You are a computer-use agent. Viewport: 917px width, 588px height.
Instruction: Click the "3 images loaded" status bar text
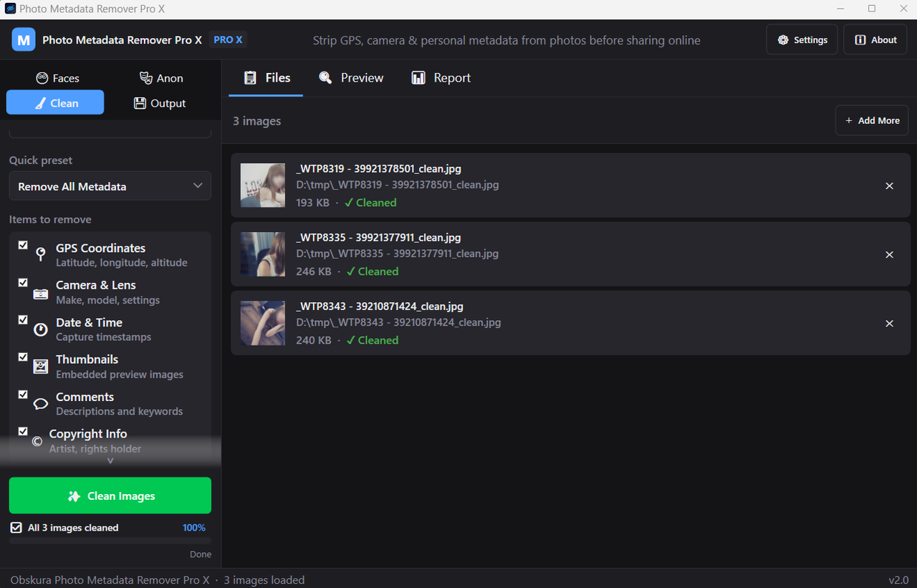tap(264, 580)
